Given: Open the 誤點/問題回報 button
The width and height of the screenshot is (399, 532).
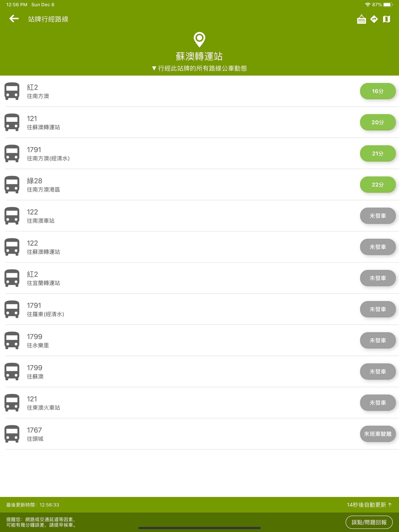Looking at the screenshot, I should [369, 522].
